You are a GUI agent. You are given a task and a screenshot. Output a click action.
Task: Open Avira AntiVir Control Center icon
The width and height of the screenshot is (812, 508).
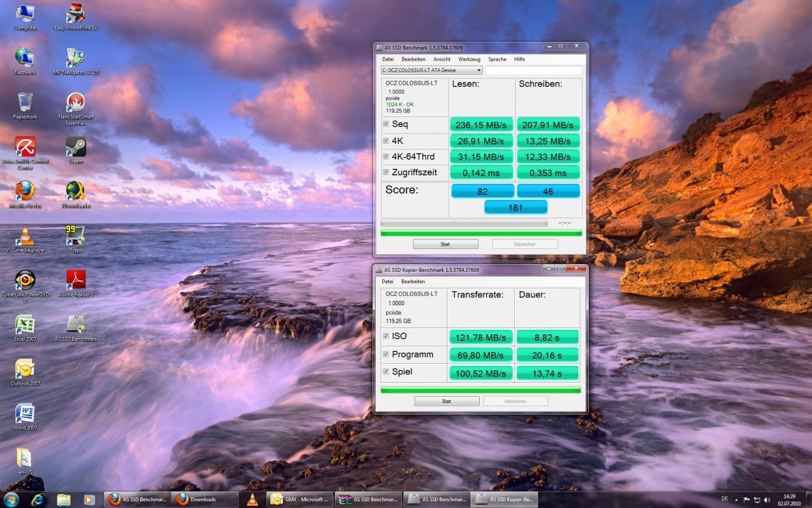[x=25, y=154]
